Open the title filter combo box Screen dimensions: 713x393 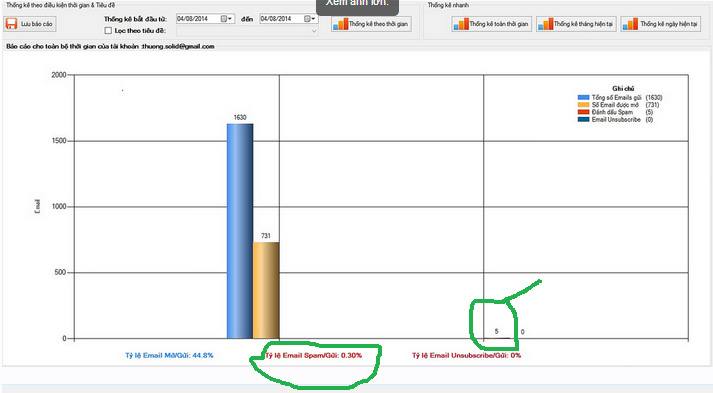point(247,31)
